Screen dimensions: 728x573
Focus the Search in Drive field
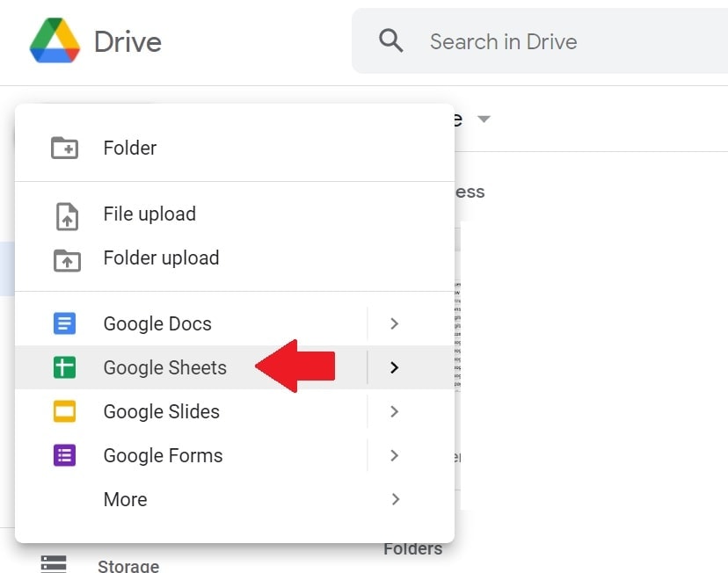click(540, 40)
